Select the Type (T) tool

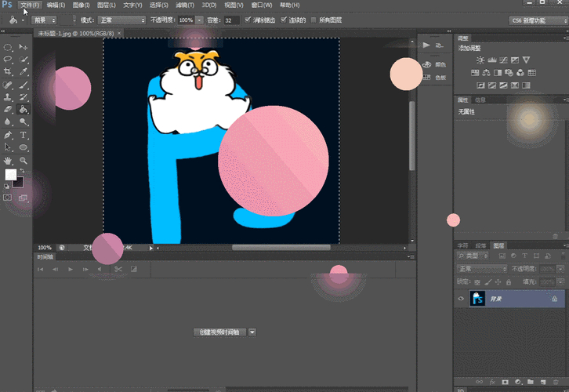click(24, 135)
